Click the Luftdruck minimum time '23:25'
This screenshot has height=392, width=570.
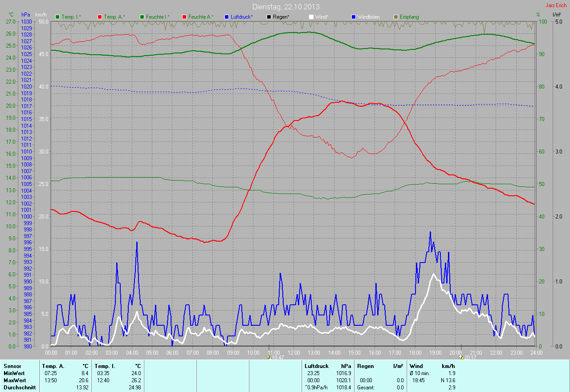(313, 373)
